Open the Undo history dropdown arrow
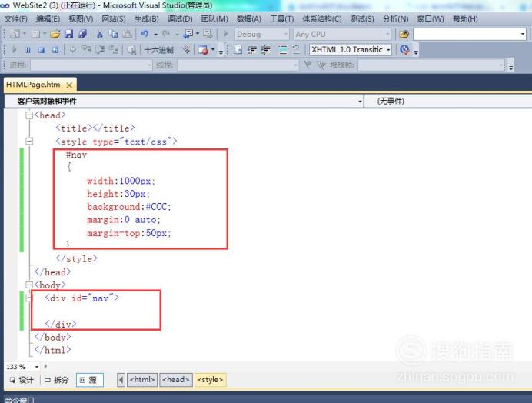The width and height of the screenshot is (532, 403). click(x=156, y=35)
